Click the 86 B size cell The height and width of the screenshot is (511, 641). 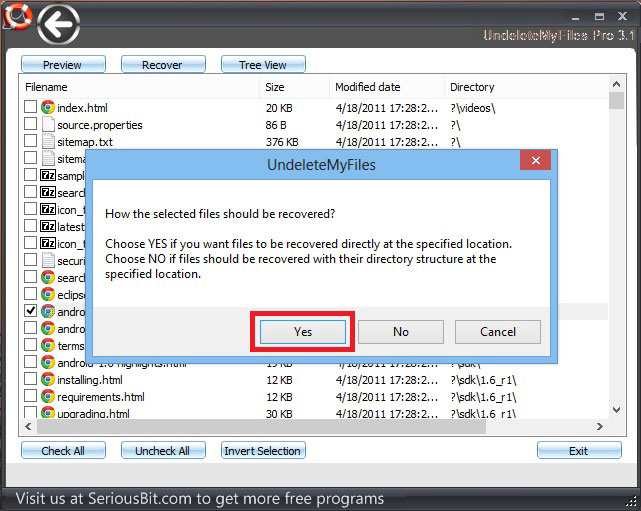pyautogui.click(x=276, y=125)
